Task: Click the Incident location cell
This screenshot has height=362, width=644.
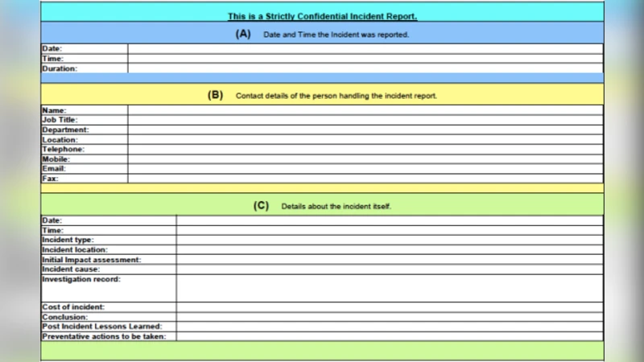Action: coord(389,250)
